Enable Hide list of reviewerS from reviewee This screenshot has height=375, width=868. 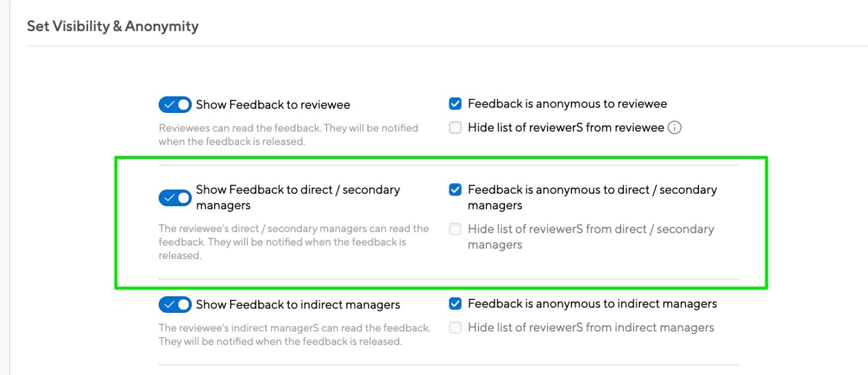point(455,128)
